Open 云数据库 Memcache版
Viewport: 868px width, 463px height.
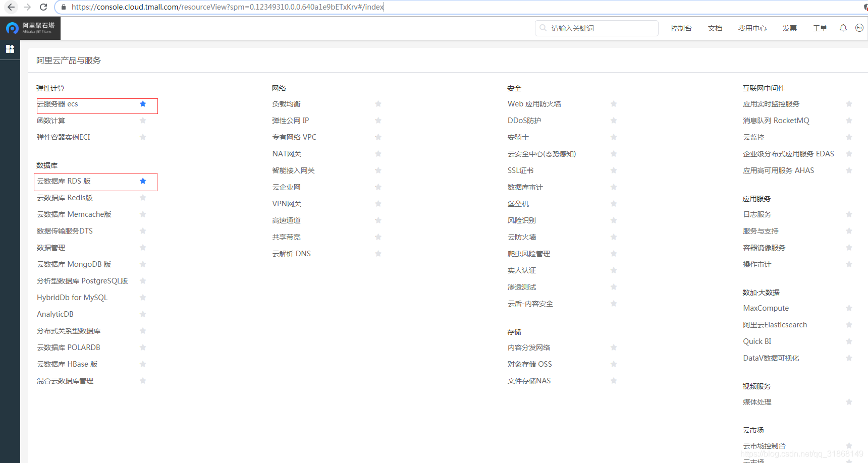74,214
